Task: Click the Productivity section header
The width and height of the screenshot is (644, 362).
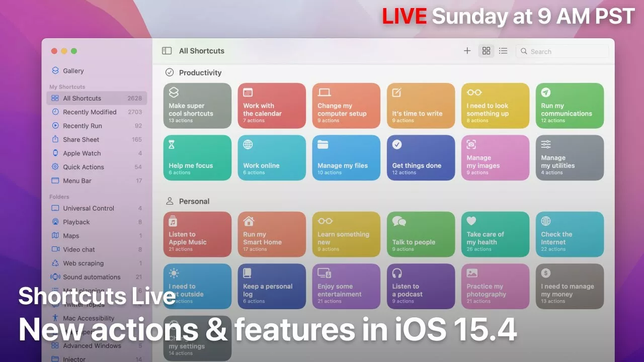Action: click(200, 72)
